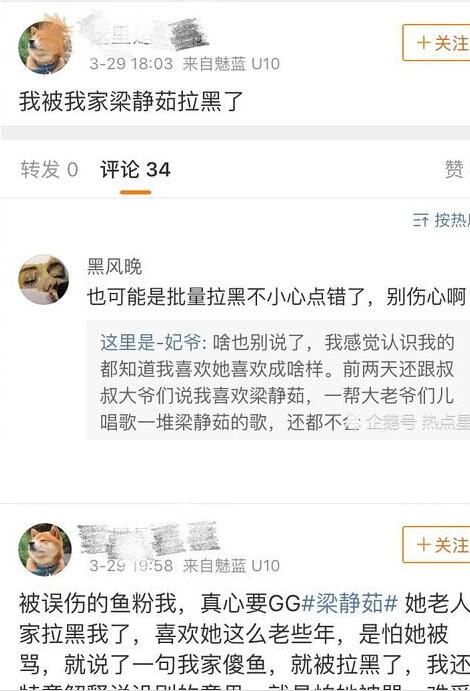Follow the second poster with 关注 button
This screenshot has height=691, width=470.
437,545
